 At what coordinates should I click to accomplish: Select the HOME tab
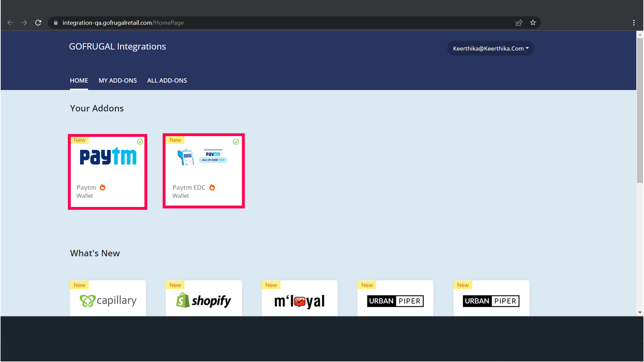[79, 81]
